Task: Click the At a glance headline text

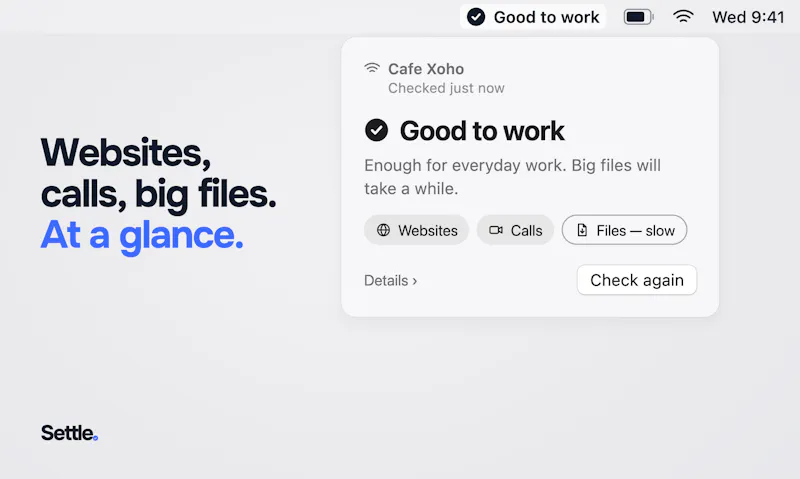Action: [142, 236]
